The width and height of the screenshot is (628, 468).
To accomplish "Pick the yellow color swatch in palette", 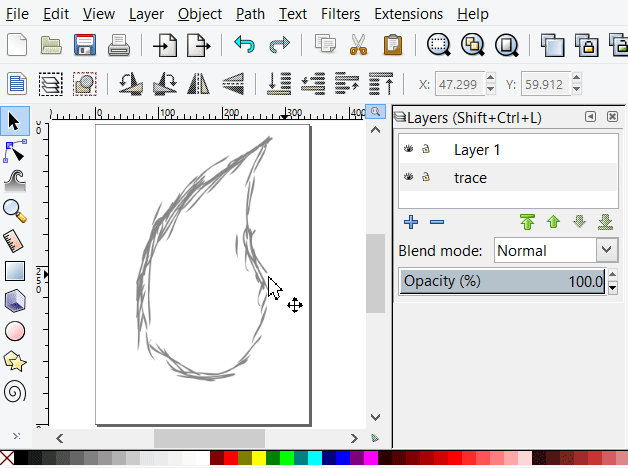I will click(x=258, y=458).
